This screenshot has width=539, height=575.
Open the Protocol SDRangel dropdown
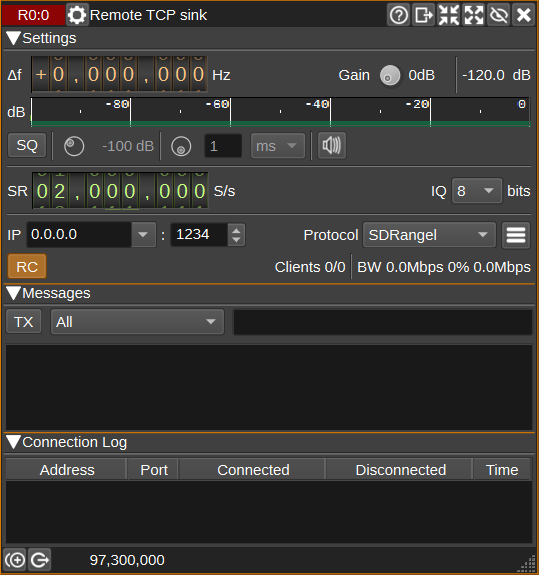tap(429, 235)
